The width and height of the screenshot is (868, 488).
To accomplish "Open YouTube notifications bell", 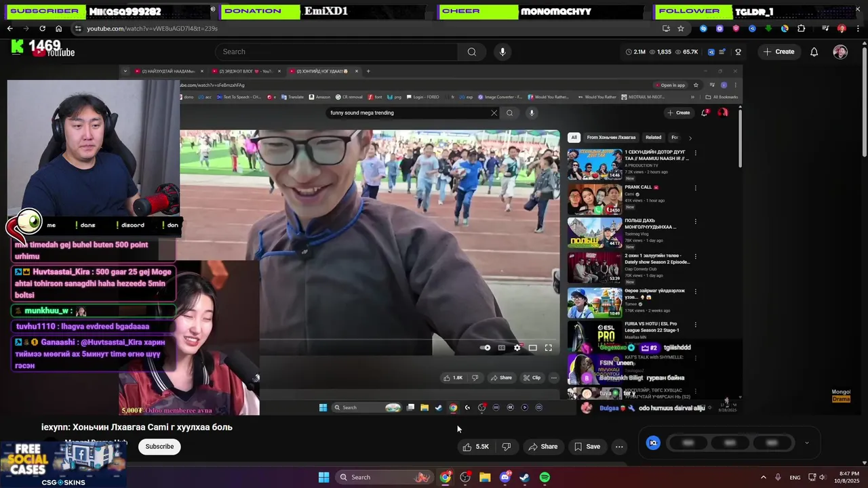I will pyautogui.click(x=814, y=52).
